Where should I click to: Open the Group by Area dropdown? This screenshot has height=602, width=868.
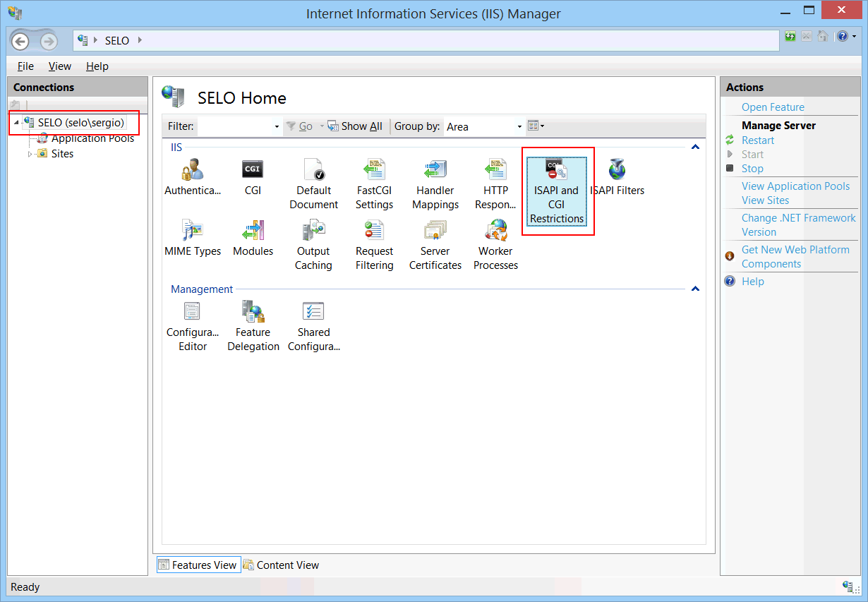coord(519,126)
